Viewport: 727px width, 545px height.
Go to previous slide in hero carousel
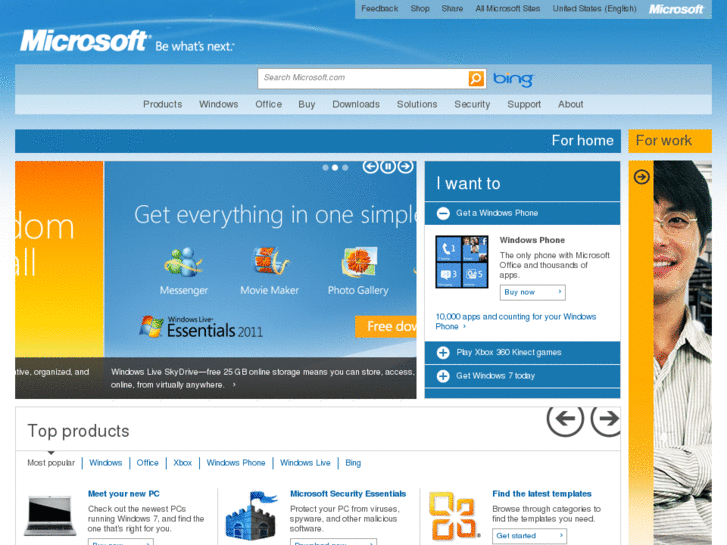coord(370,167)
